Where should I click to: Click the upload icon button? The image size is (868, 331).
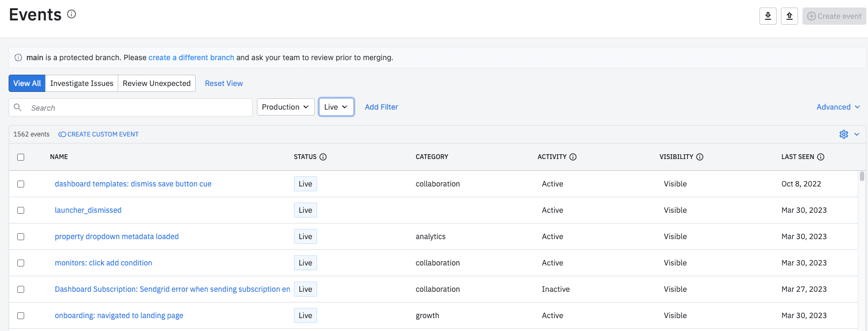point(789,16)
